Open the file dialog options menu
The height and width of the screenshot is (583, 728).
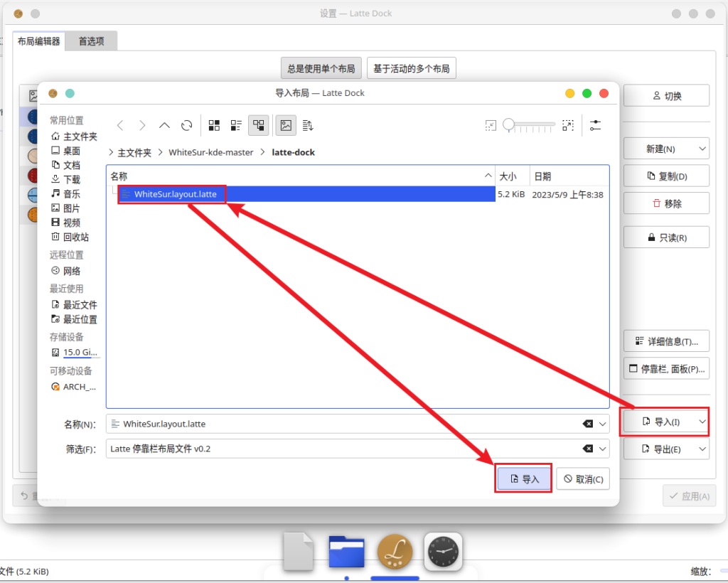pyautogui.click(x=595, y=125)
